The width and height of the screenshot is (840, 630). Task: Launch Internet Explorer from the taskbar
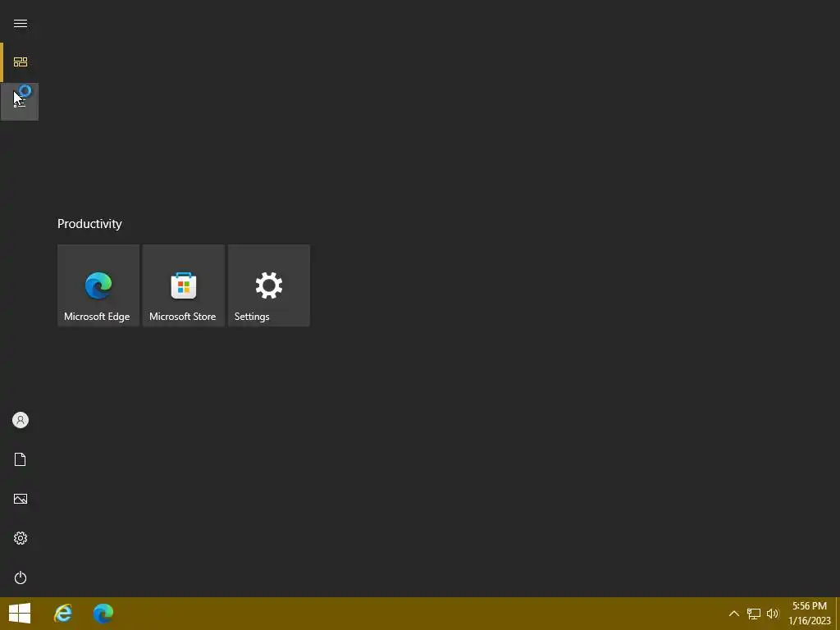click(63, 614)
